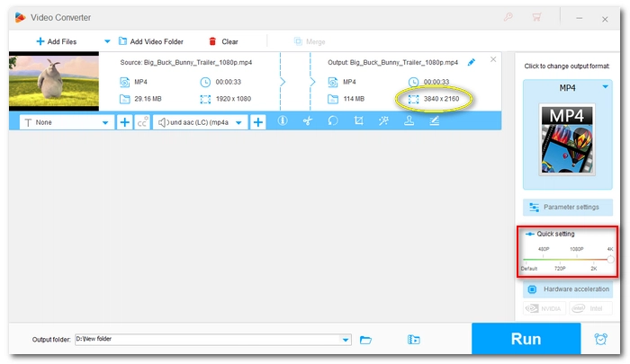The image size is (630, 364).
Task: Open the register key icon
Action: pyautogui.click(x=508, y=17)
